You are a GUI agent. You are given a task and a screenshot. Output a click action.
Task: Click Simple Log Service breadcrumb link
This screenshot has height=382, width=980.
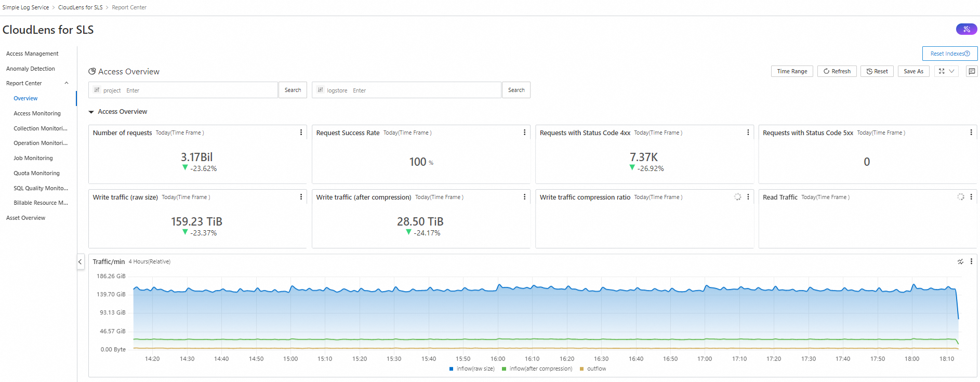[25, 7]
